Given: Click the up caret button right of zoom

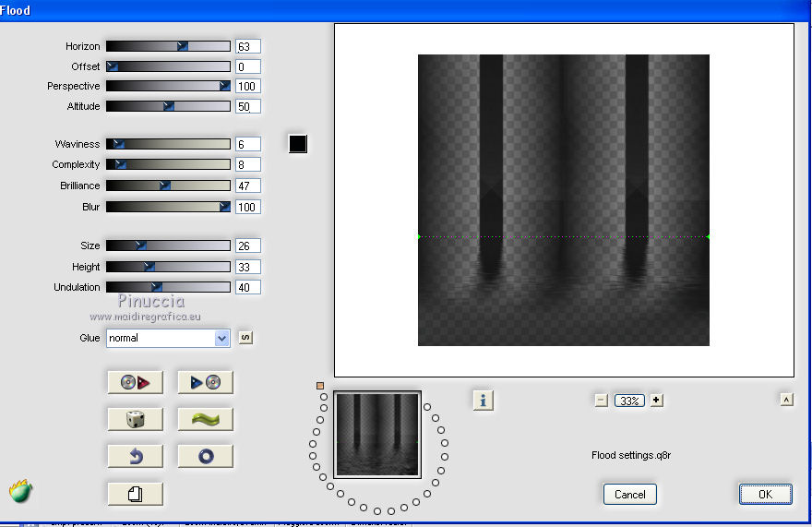Looking at the screenshot, I should (x=786, y=400).
